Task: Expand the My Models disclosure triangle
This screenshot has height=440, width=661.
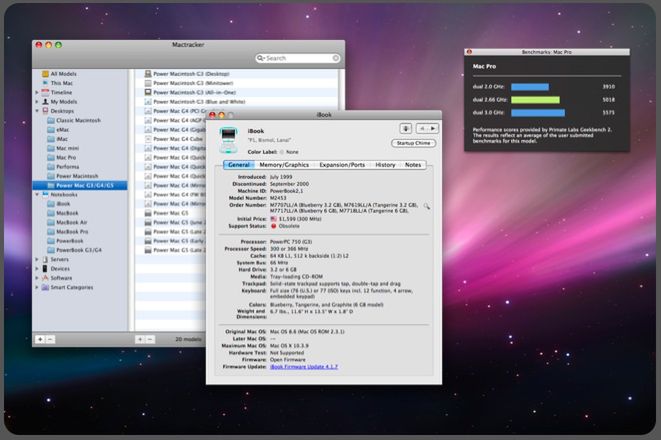Action: (x=37, y=102)
